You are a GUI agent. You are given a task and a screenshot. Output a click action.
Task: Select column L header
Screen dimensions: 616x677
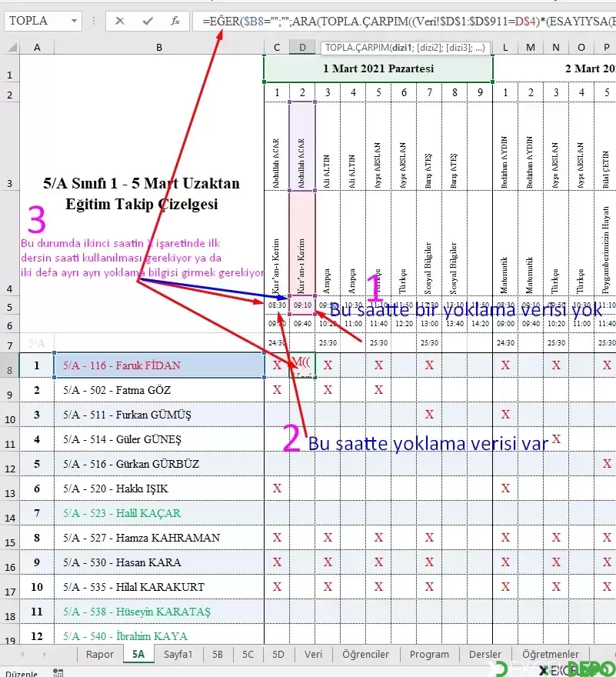click(505, 47)
